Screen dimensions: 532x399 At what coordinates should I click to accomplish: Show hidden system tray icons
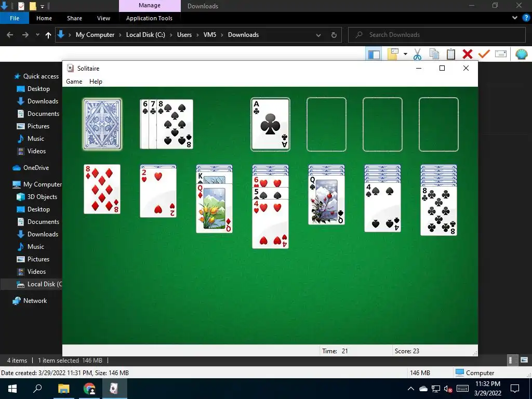tap(410, 389)
